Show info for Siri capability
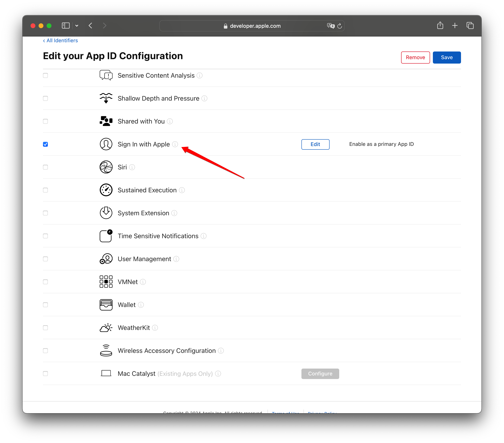The width and height of the screenshot is (504, 443). [132, 167]
